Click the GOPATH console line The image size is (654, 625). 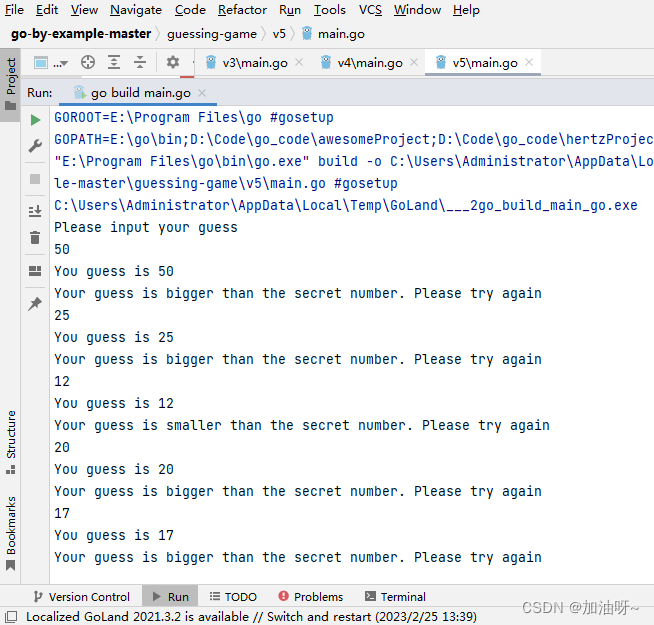354,139
